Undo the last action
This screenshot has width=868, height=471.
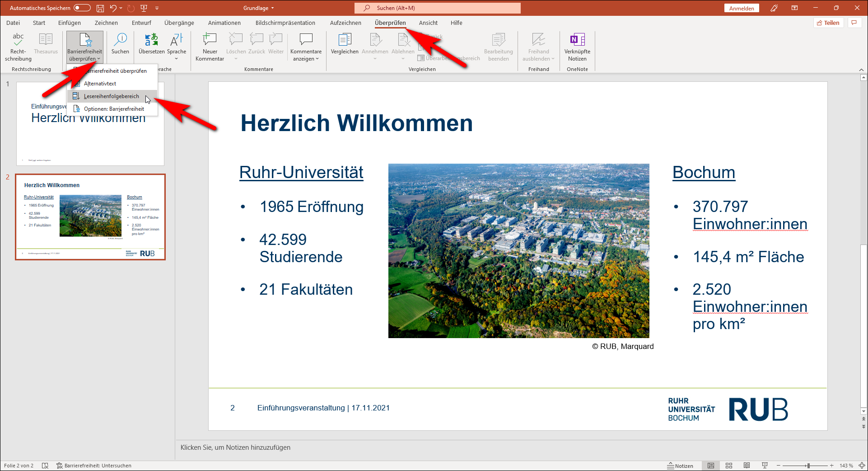pos(113,8)
